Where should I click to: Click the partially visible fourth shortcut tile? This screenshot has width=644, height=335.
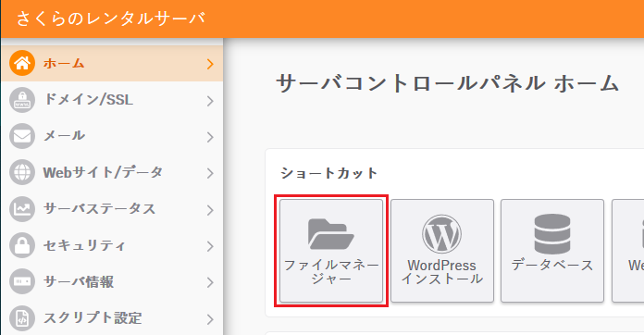point(628,251)
